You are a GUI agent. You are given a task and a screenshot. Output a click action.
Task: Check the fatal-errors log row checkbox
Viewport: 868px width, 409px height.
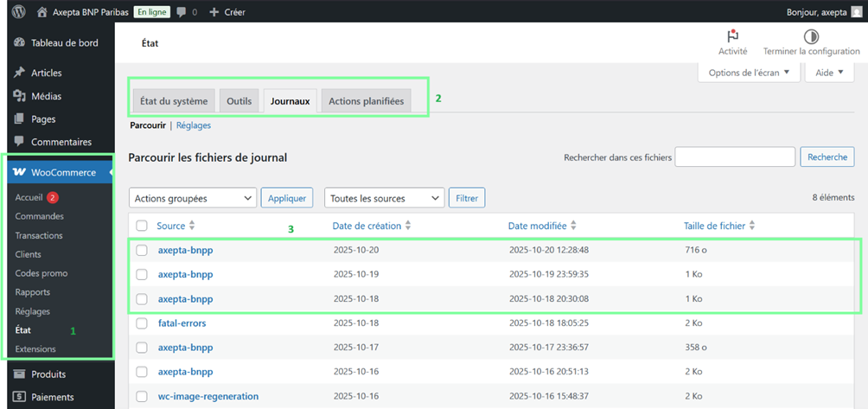142,323
